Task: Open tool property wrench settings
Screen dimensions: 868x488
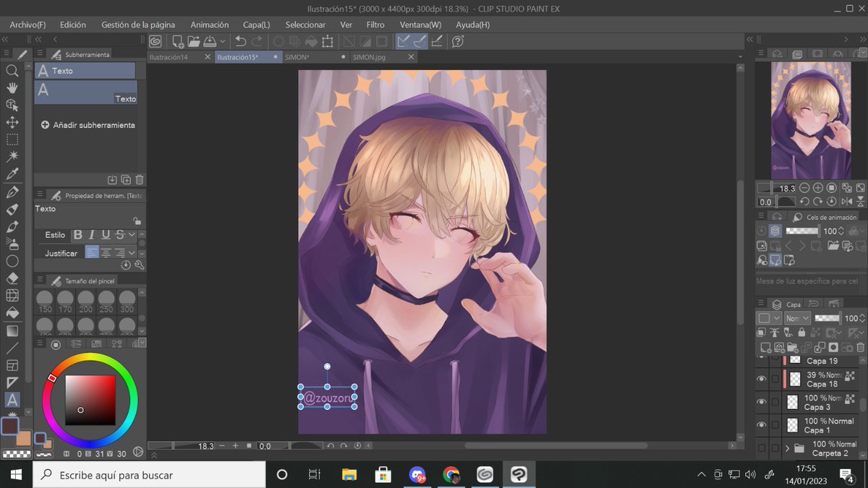Action: 140,265
